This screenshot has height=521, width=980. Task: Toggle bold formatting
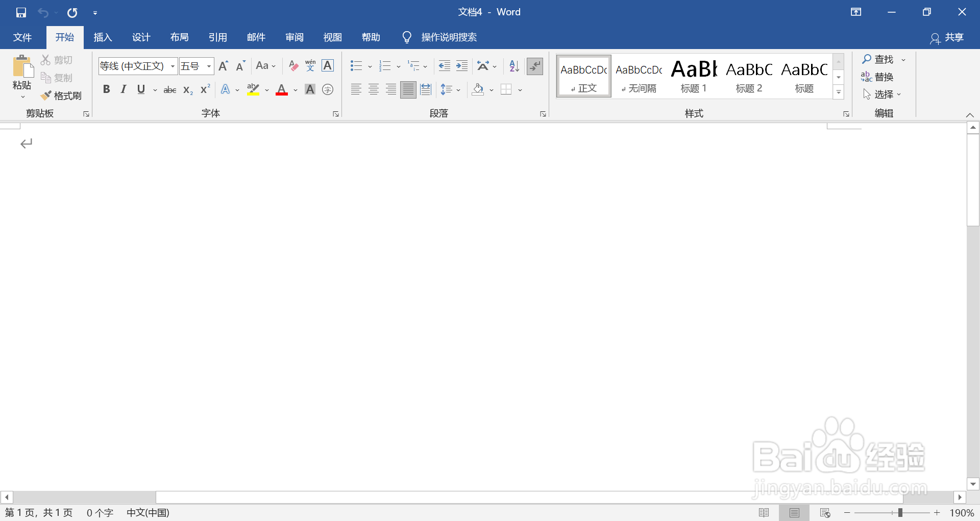106,89
